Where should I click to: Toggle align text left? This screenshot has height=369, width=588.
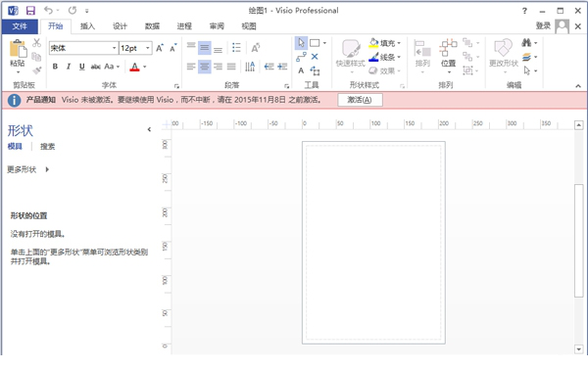tap(191, 67)
